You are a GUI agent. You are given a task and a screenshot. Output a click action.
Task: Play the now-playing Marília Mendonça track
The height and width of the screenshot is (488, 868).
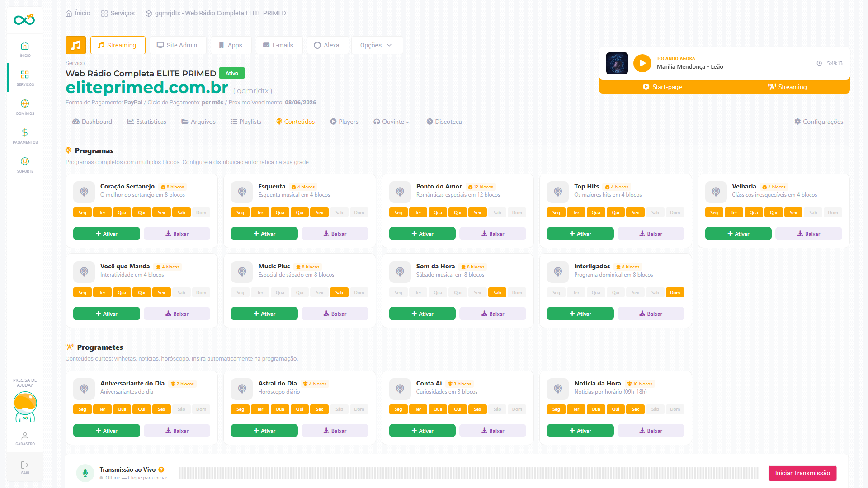coord(642,63)
